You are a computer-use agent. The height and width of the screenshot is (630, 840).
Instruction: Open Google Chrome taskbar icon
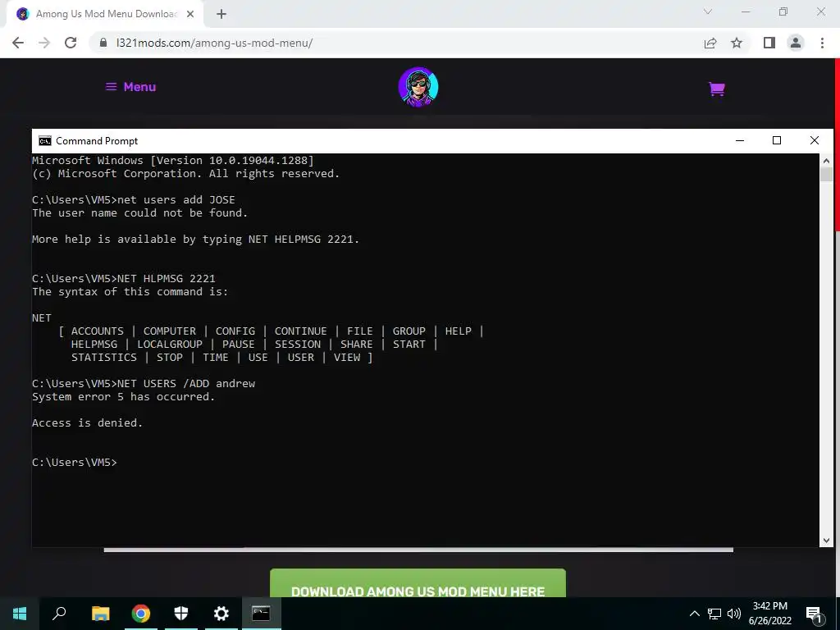(x=141, y=614)
